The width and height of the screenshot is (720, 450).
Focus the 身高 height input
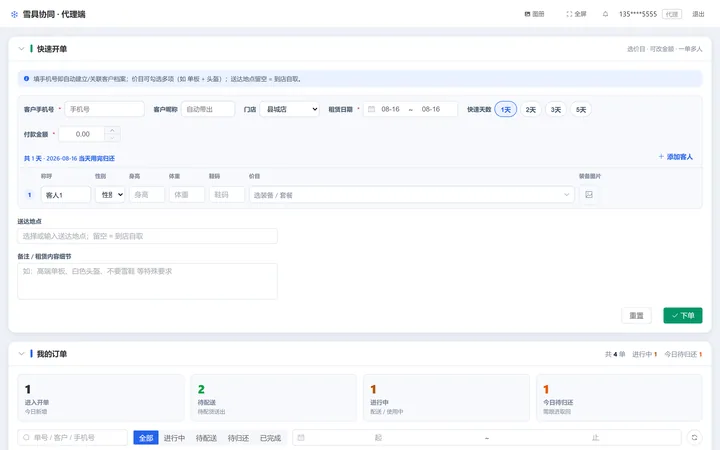[147, 195]
